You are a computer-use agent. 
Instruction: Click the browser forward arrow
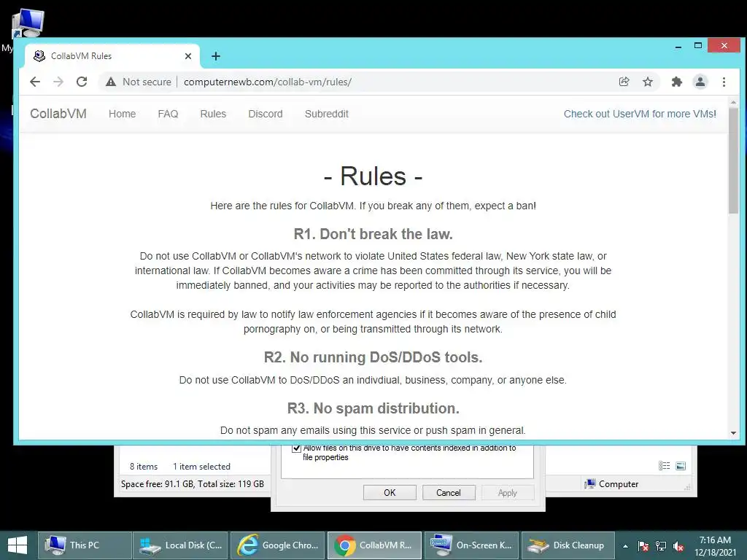[58, 82]
